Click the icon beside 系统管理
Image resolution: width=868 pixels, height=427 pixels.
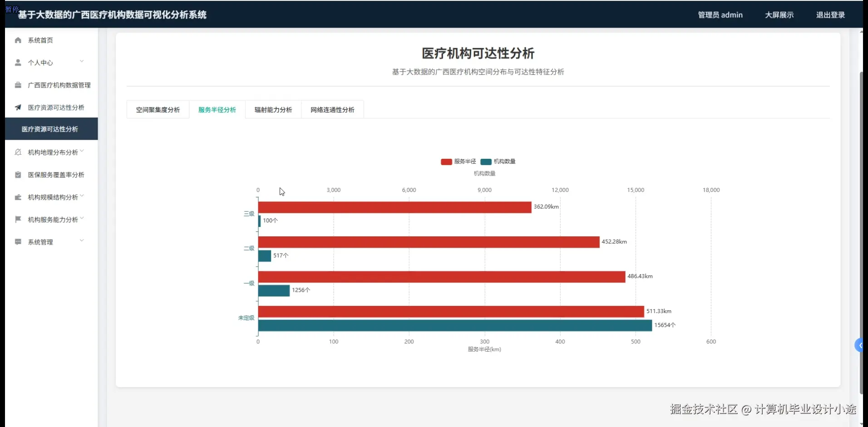pos(18,242)
